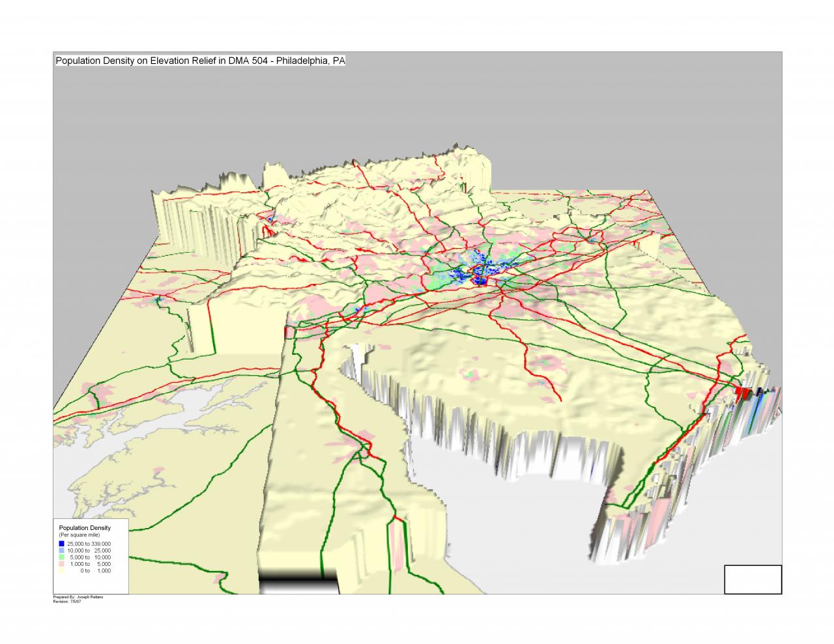The height and width of the screenshot is (644, 834).
Task: Click the black-and-white gradient block at map bottom
Action: (298, 581)
